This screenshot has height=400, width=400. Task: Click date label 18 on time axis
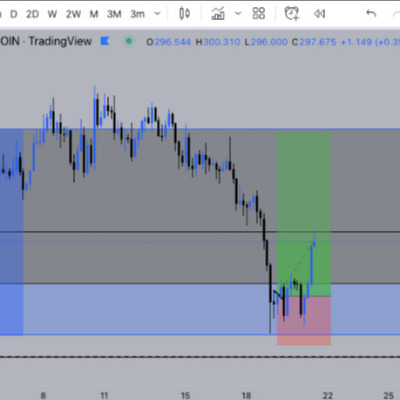coord(246,396)
